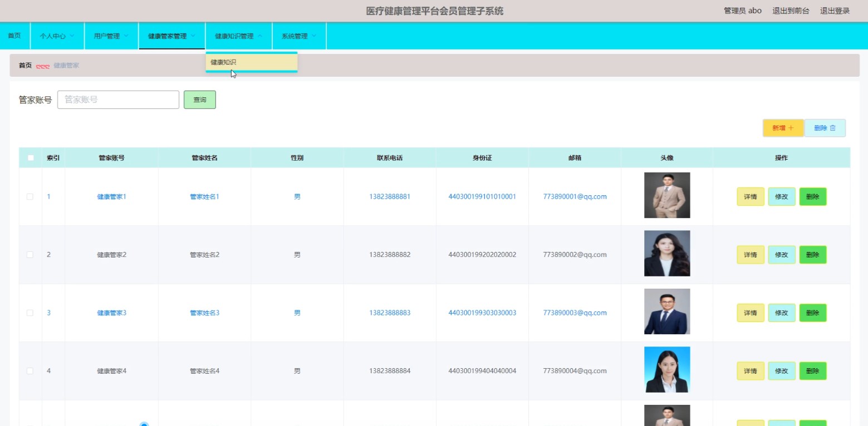Open the 首页 nav item
The height and width of the screenshot is (426, 868).
click(x=14, y=36)
